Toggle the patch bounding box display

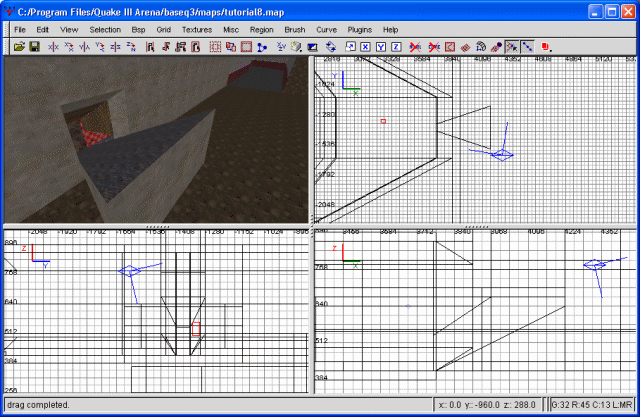click(x=449, y=47)
